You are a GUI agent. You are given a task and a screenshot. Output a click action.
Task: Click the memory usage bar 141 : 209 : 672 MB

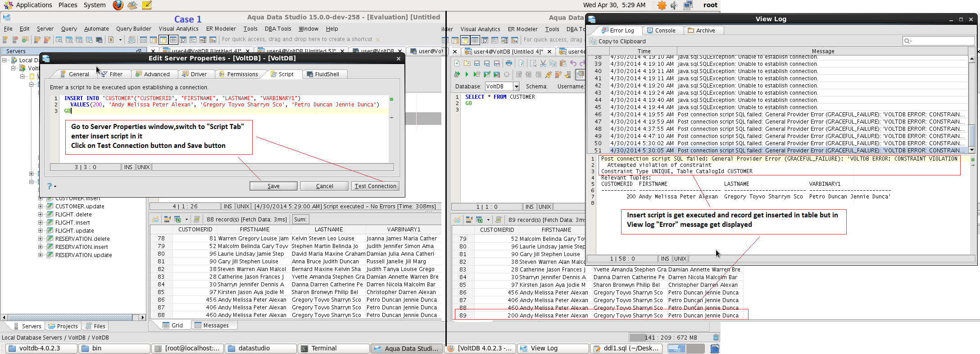(x=670, y=337)
